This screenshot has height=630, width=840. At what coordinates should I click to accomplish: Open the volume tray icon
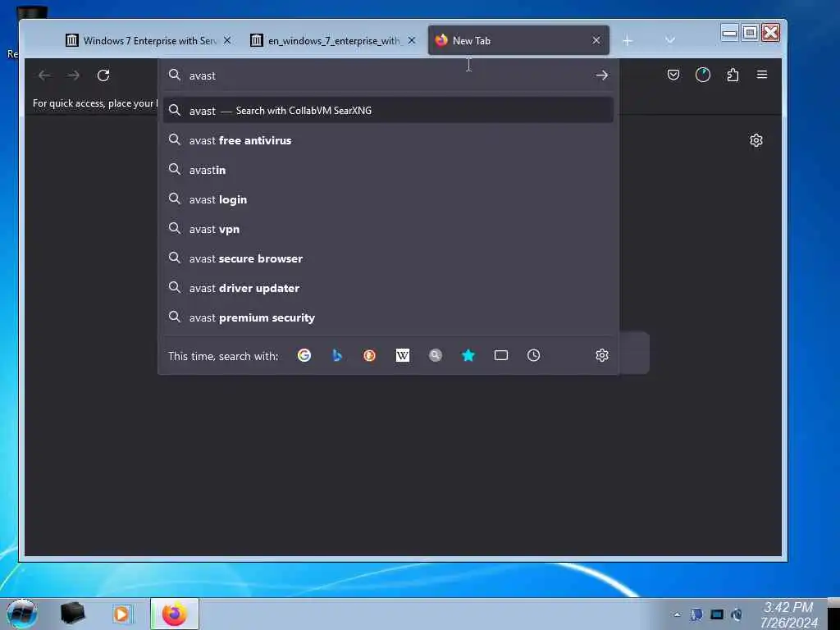click(737, 614)
